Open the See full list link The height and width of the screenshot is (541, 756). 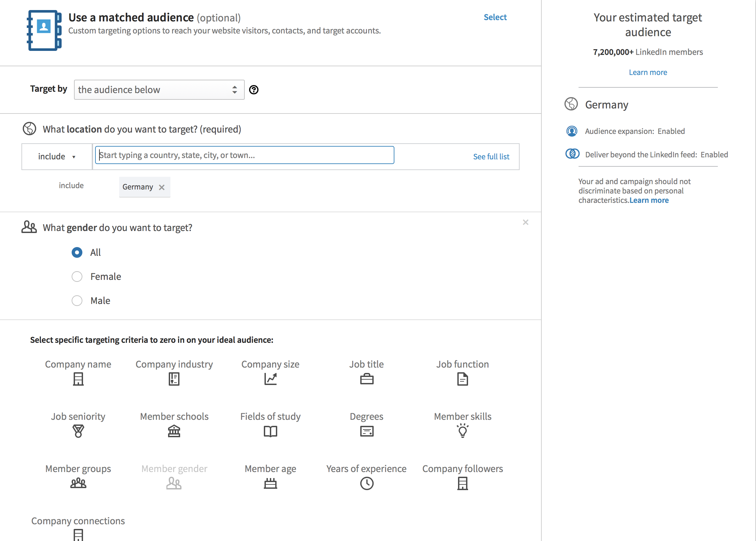click(491, 157)
